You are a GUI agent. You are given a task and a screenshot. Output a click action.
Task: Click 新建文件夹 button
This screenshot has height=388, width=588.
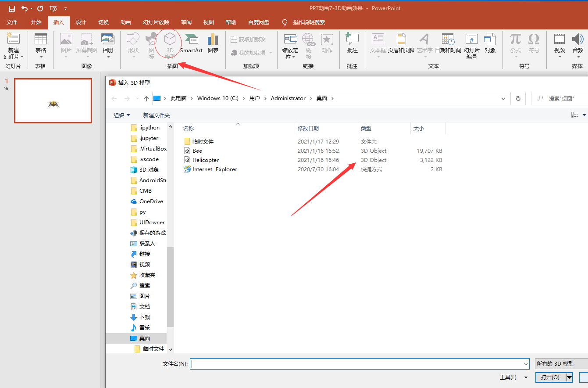[157, 115]
